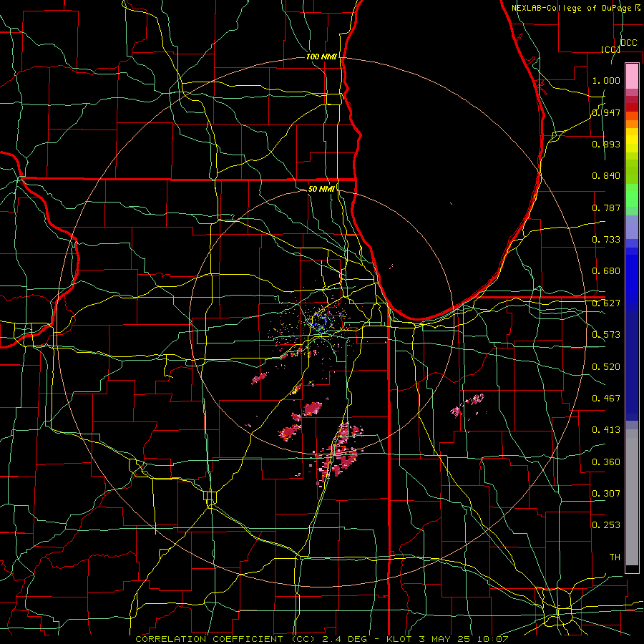Click the [CC] legend unit label
Screen dimensions: 644x644
(x=611, y=49)
